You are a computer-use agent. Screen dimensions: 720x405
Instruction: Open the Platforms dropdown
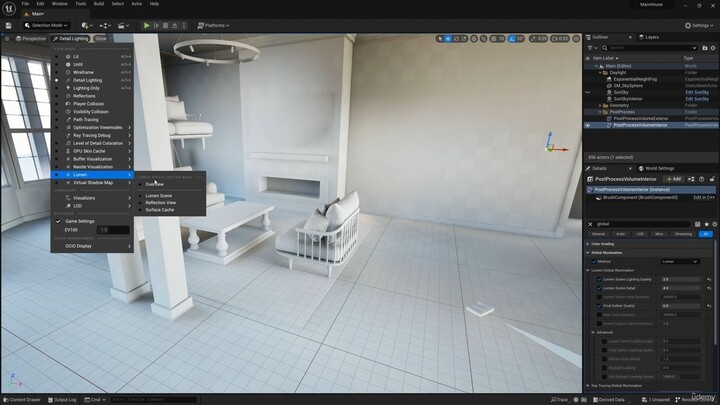point(213,26)
